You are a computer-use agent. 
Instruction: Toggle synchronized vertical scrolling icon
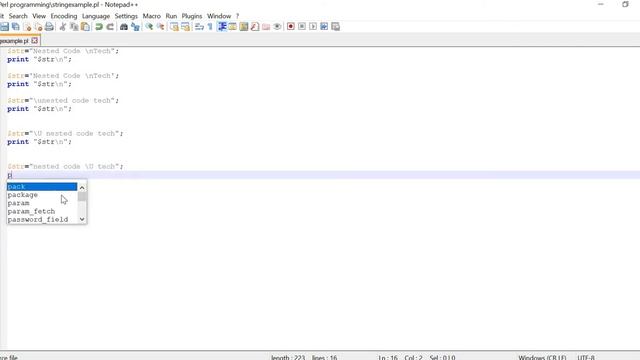pos(174,27)
